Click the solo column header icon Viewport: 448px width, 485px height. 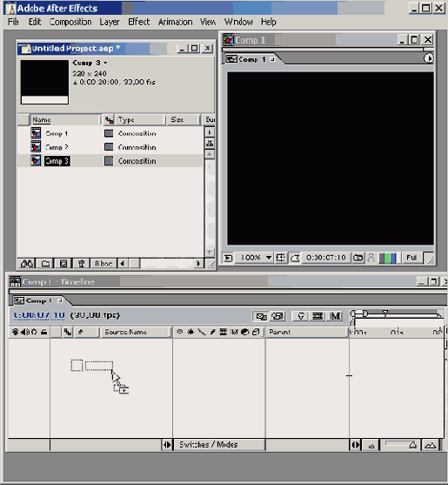point(34,332)
